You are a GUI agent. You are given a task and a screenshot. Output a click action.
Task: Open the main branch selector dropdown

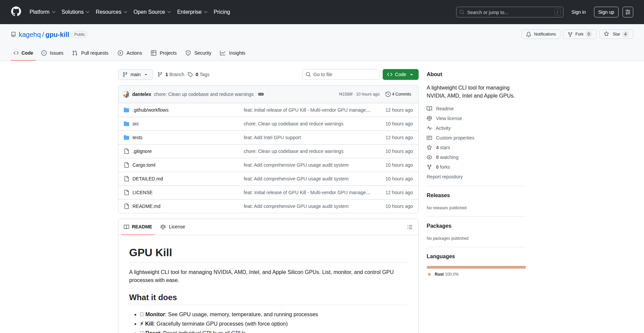pos(135,74)
